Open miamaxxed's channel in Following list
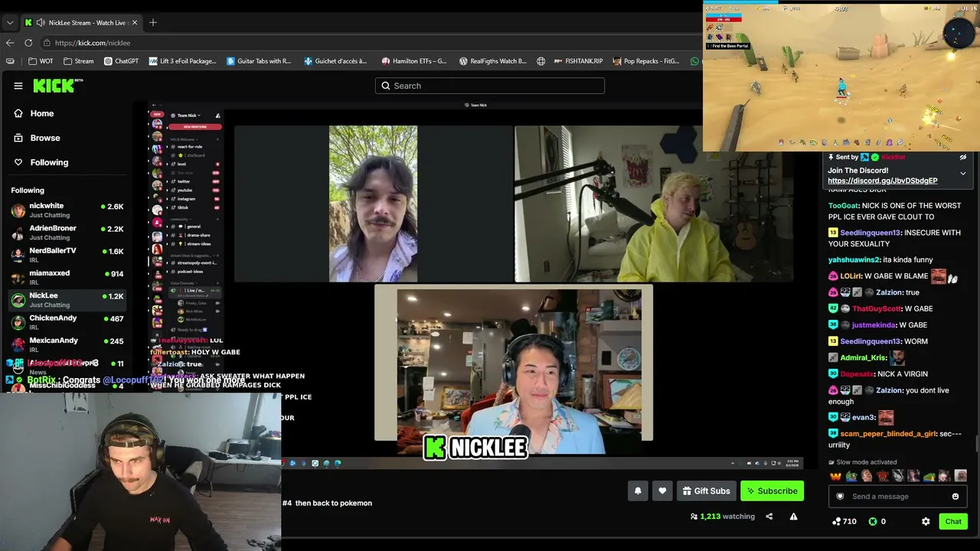Image resolution: width=980 pixels, height=551 pixels. click(67, 277)
